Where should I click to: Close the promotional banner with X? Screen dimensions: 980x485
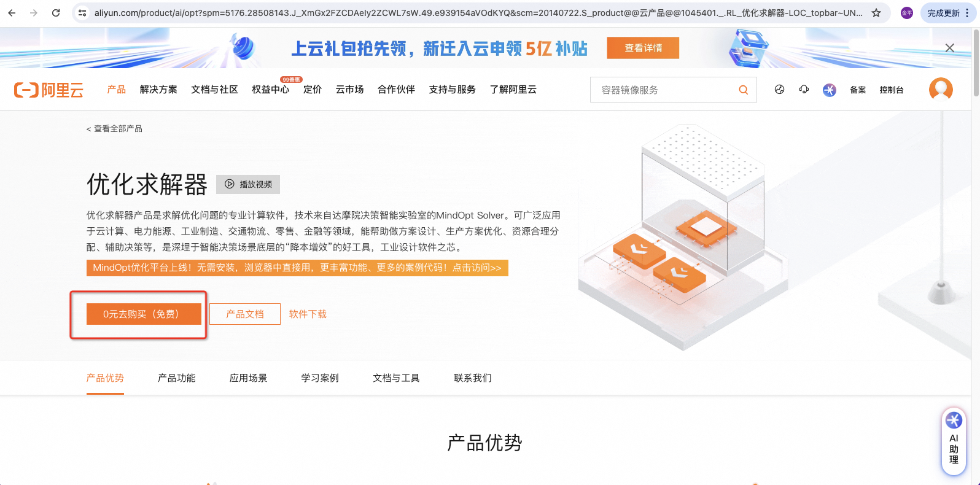(x=949, y=48)
